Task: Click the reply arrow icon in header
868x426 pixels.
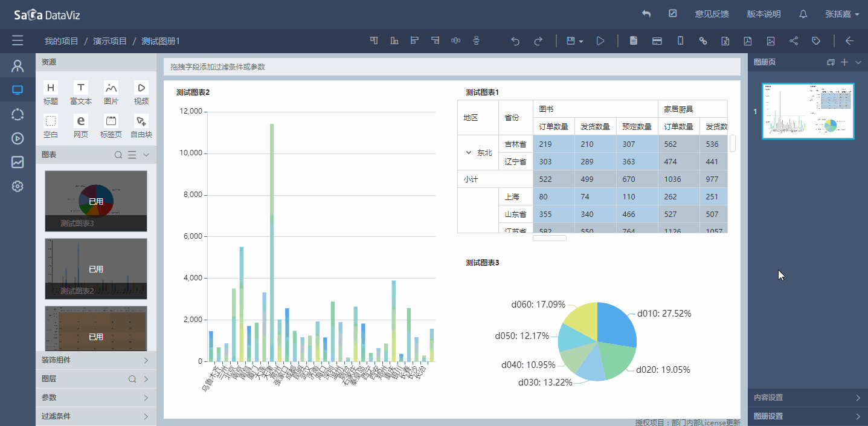Action: point(646,14)
